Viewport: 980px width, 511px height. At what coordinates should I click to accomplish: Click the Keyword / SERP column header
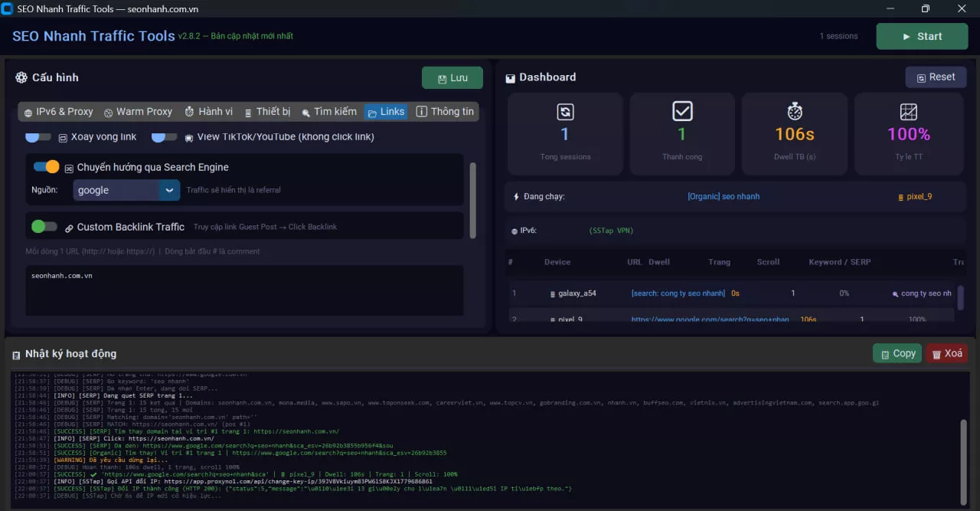click(840, 262)
